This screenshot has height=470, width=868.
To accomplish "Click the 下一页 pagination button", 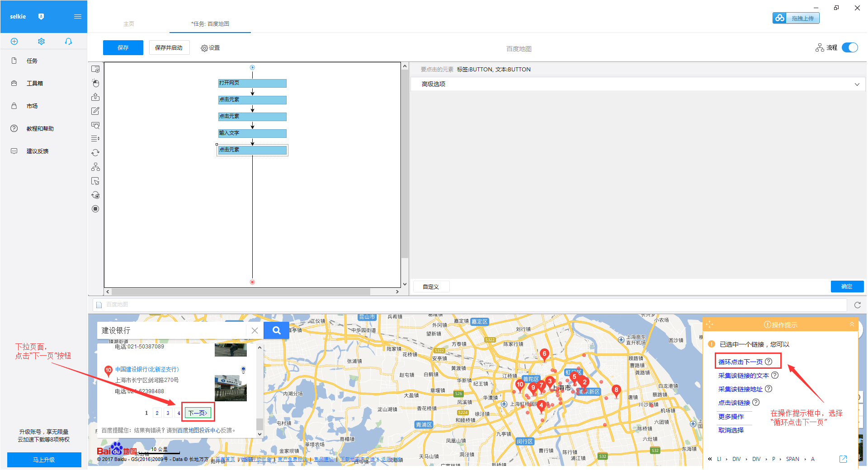I will point(198,413).
